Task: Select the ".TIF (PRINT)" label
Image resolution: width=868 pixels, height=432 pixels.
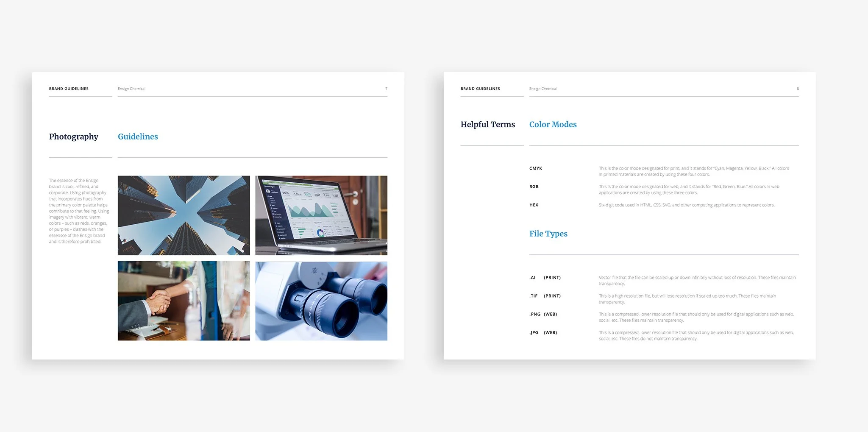Action: click(x=545, y=296)
